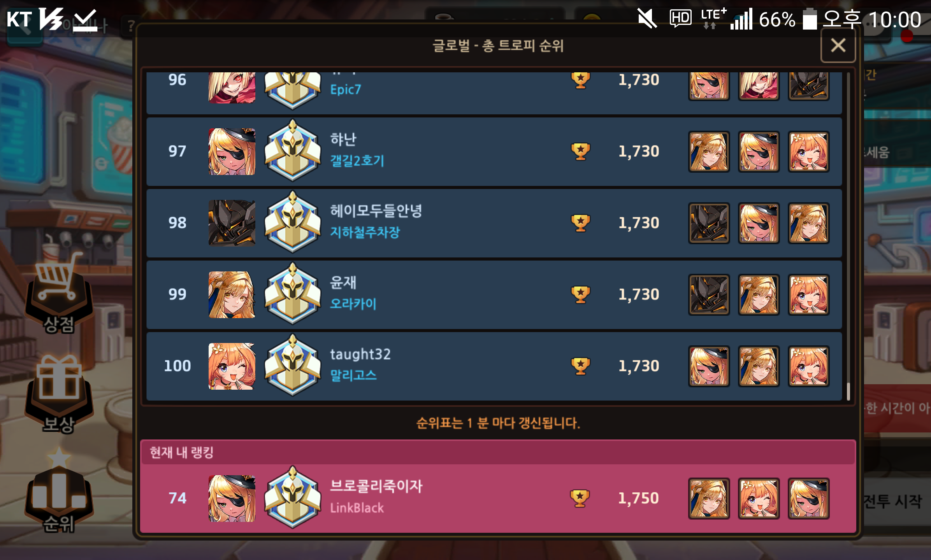Tap the league helmet badge of rank 97
The width and height of the screenshot is (931, 560).
click(293, 151)
